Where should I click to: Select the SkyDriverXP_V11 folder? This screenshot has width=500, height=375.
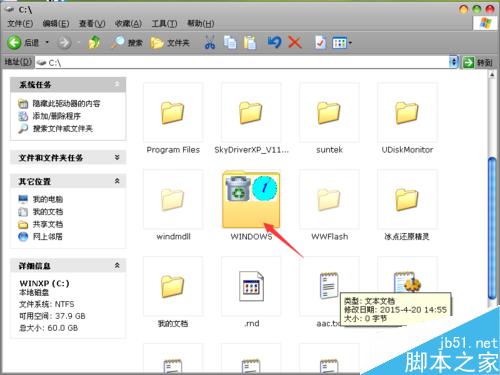(x=251, y=113)
